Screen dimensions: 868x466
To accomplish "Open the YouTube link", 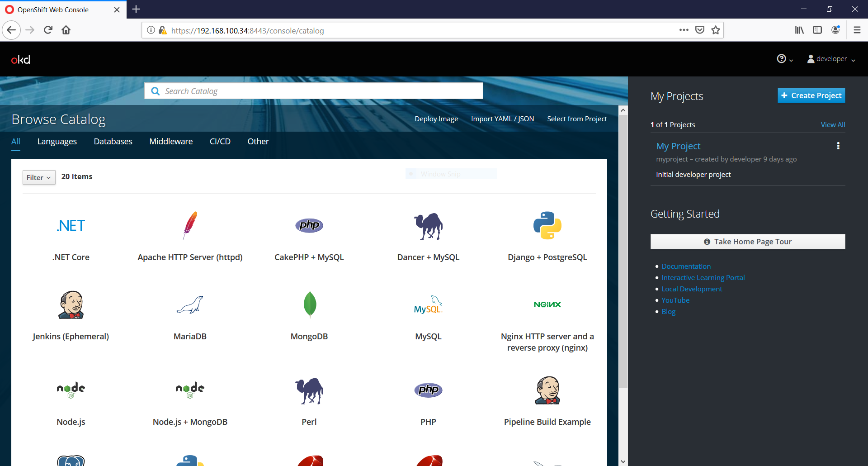I will [675, 300].
